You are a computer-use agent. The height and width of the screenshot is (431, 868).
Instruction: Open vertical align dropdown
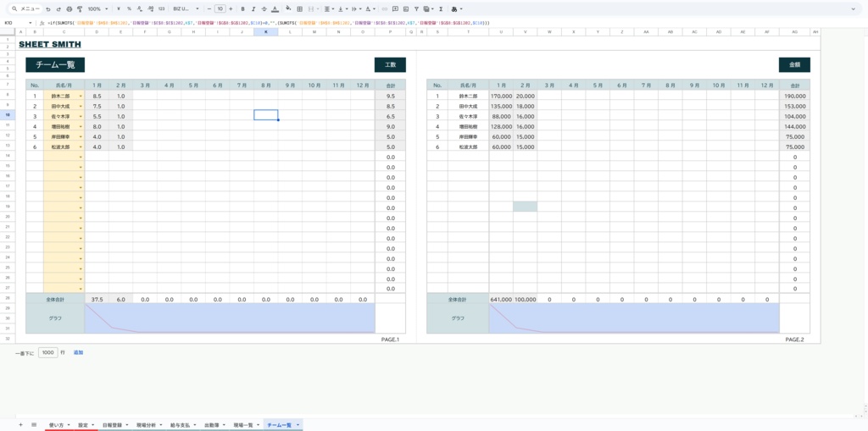pos(342,9)
